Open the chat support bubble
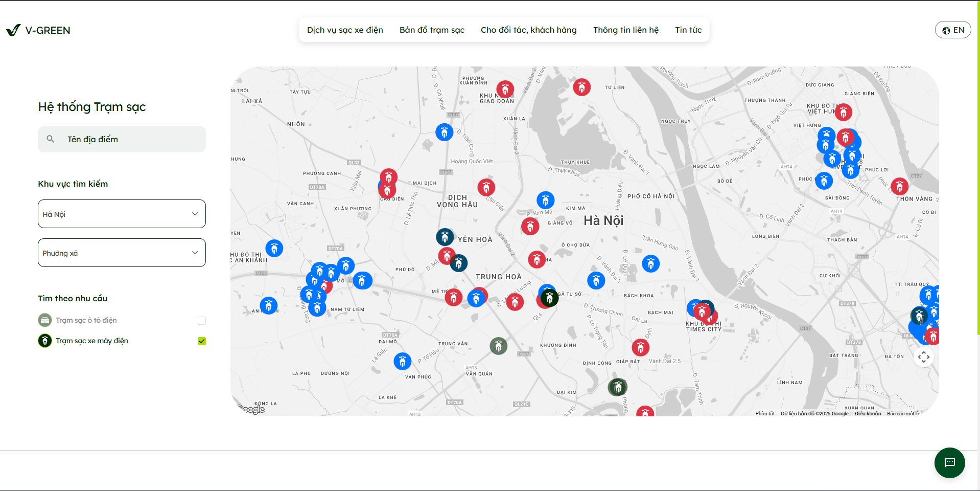Viewport: 980px width, 491px height. coord(949,463)
